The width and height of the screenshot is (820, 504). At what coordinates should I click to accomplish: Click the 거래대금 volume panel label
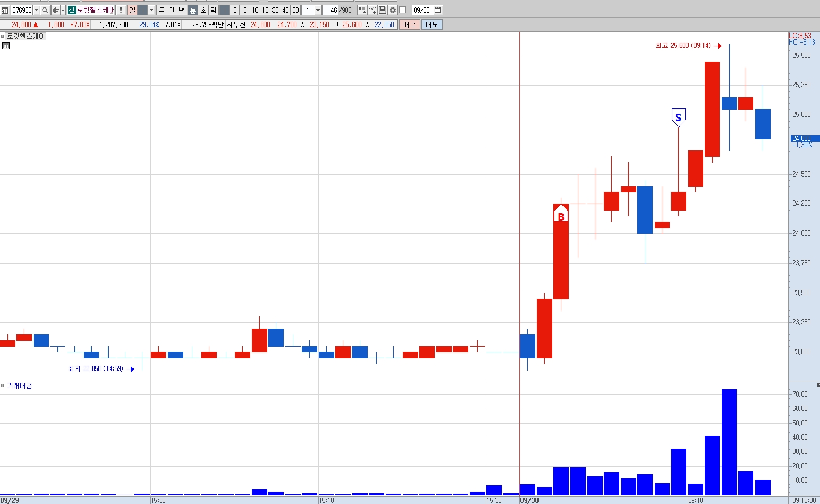tap(19, 385)
